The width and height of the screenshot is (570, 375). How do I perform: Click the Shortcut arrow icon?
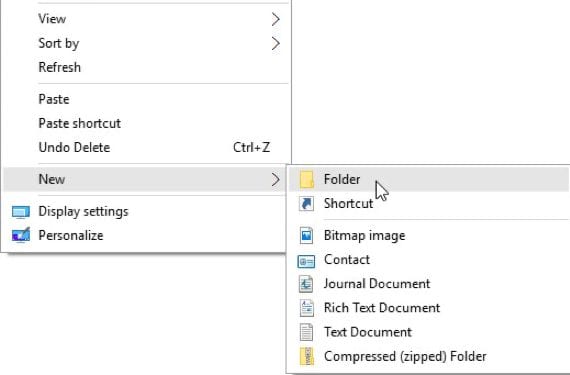tap(306, 203)
